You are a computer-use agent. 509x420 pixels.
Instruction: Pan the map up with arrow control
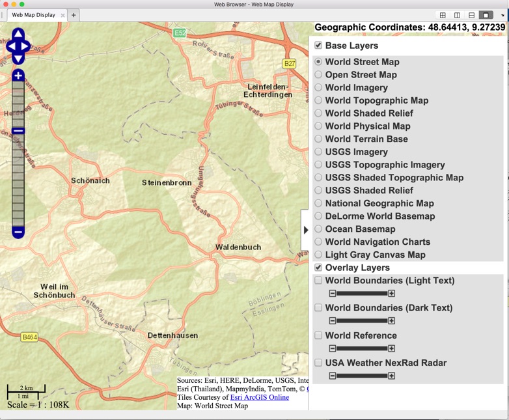tap(18, 33)
